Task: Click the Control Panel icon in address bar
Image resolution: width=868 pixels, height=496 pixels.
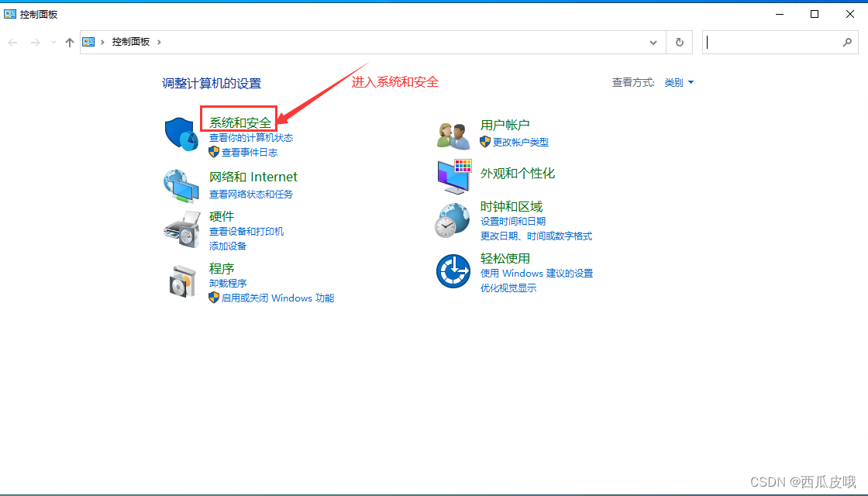Action: point(88,42)
